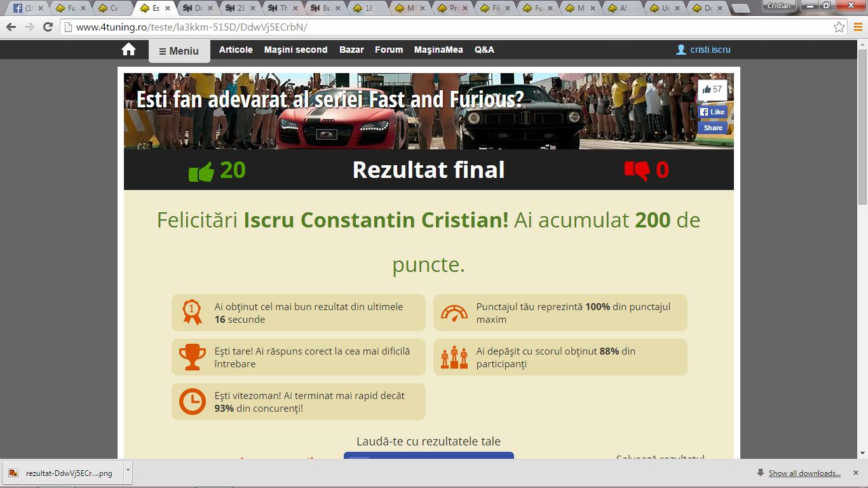Viewport: 868px width, 488px height.
Task: Click the scrollbar down arrow
Action: 862,453
